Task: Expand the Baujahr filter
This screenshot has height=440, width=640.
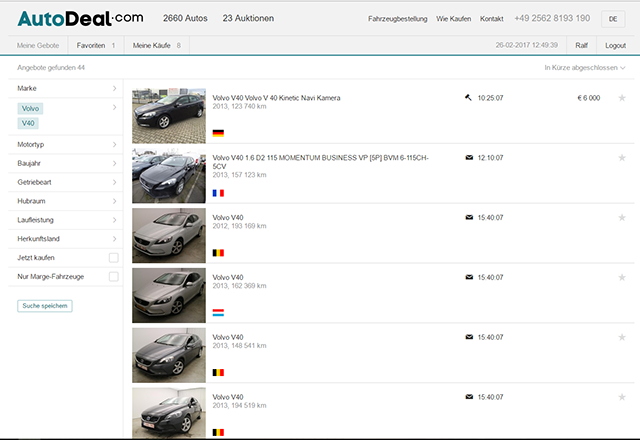Action: click(x=65, y=163)
